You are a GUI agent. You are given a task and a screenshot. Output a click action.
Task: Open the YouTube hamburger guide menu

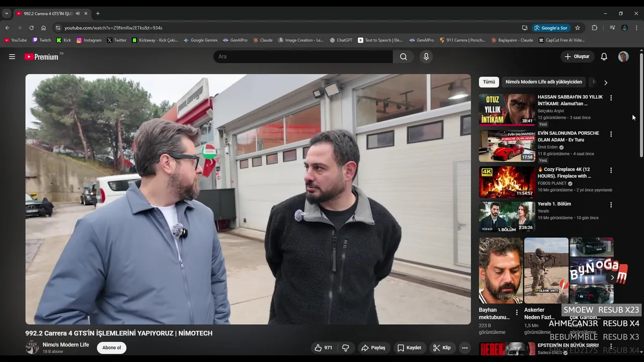[12, 57]
